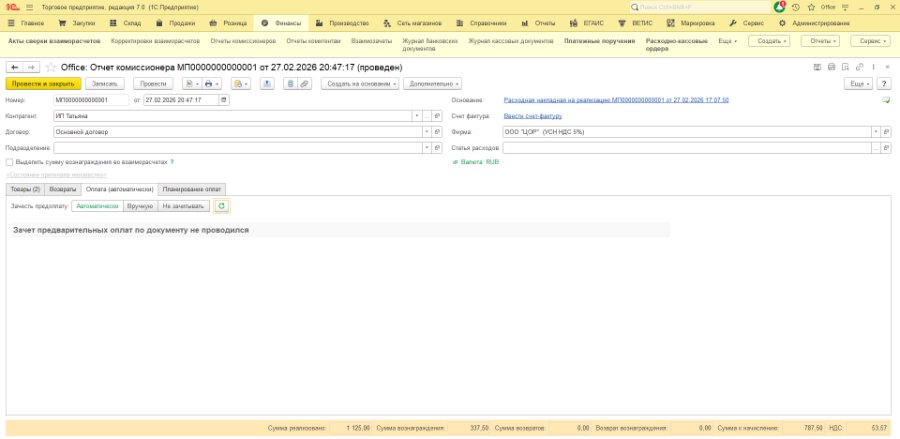Copy link with the chain icon

[859, 67]
